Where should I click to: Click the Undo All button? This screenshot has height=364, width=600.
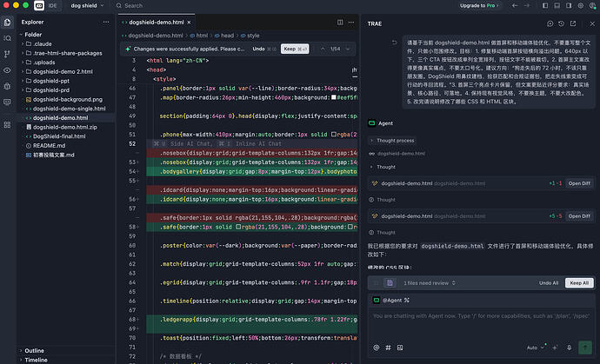(549, 283)
